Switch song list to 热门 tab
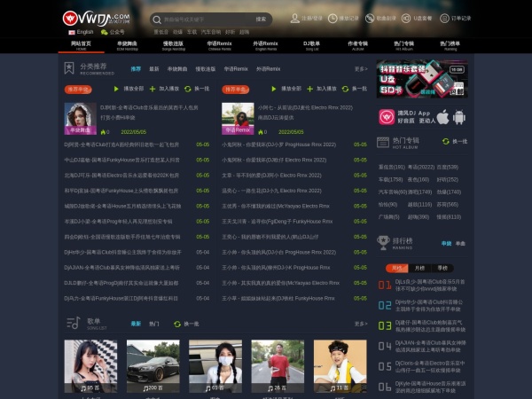The image size is (532, 399). [x=154, y=325]
